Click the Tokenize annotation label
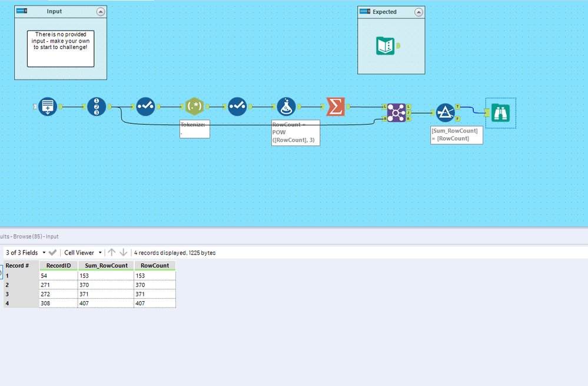This screenshot has width=588, height=386. coord(195,129)
